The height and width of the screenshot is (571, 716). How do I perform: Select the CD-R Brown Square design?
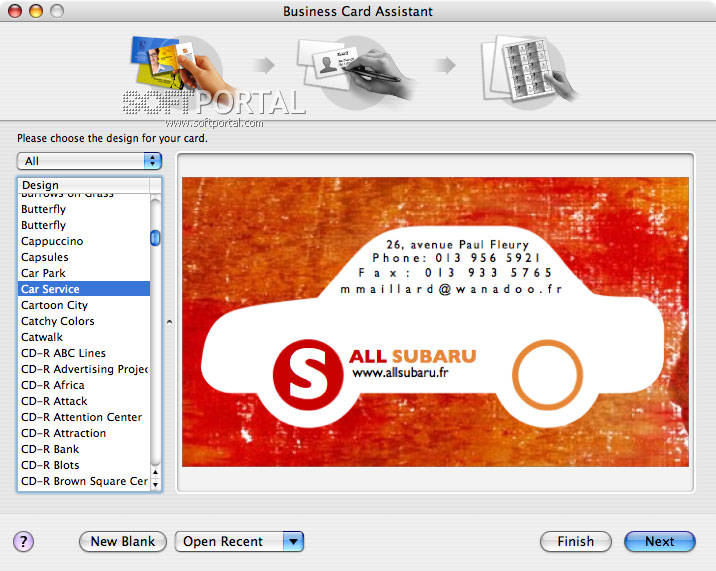point(84,481)
